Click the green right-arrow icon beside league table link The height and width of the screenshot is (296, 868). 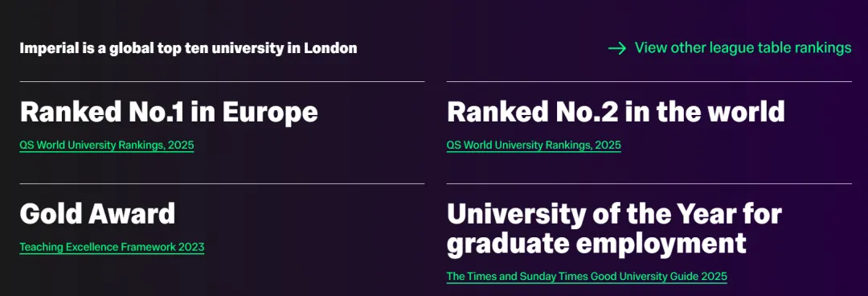pos(616,48)
